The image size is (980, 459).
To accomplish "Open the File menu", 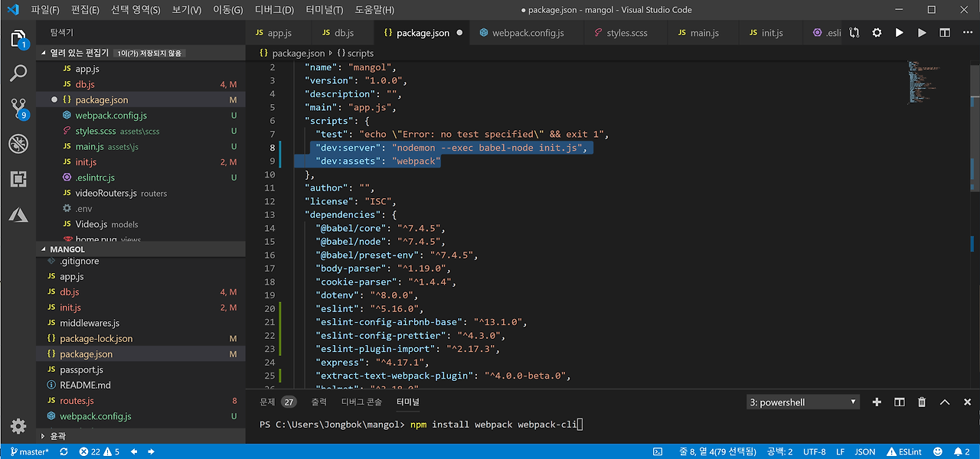I will 45,10.
